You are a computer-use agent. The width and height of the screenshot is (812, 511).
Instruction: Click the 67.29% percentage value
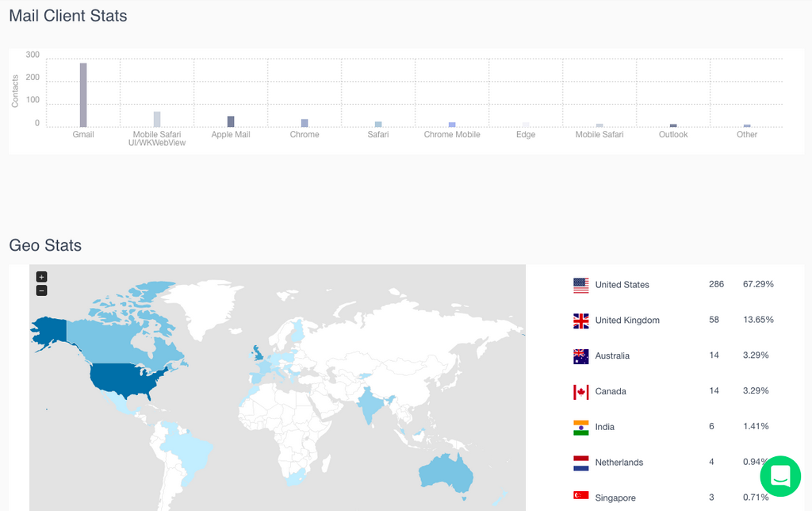758,284
